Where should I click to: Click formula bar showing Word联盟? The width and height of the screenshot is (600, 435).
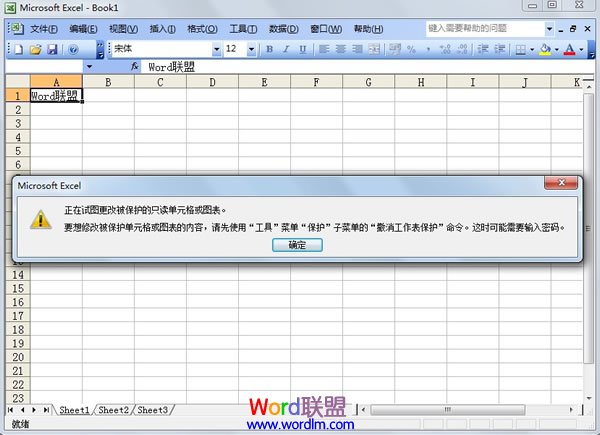click(367, 67)
